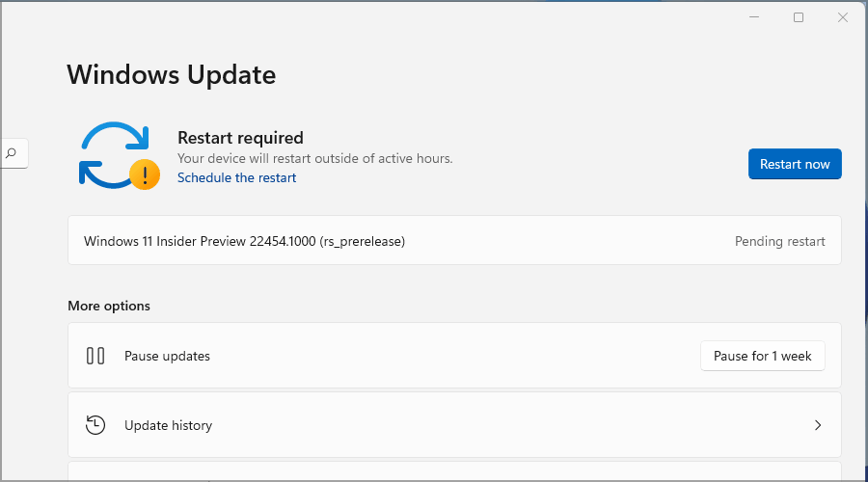Click the active hours restart message text

(314, 158)
